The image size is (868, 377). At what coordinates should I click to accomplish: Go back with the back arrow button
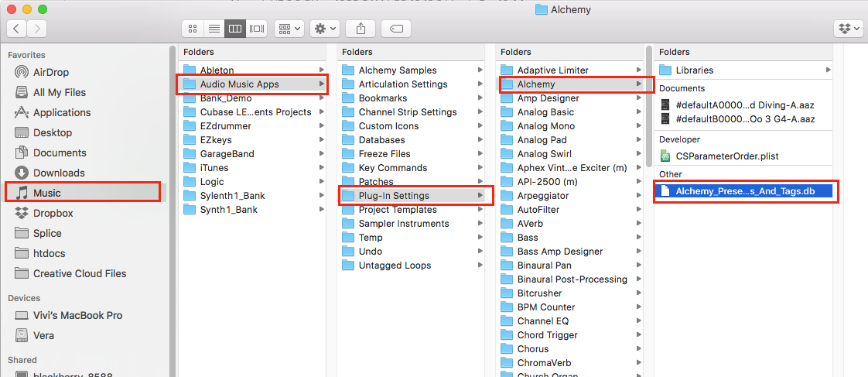(x=17, y=28)
